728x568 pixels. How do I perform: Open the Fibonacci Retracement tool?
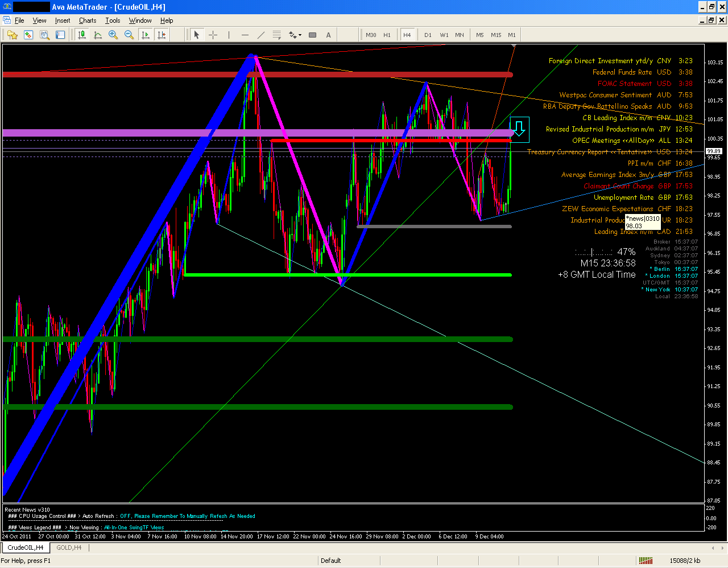tap(276, 35)
